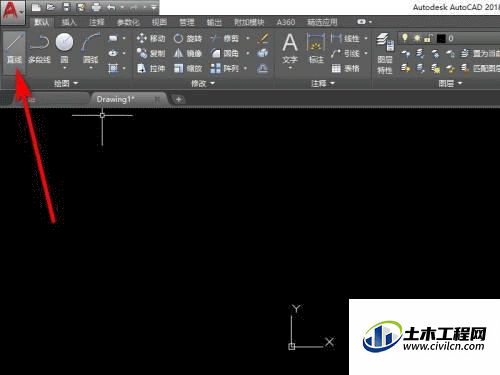Screen dimensions: 500x375
Task: Toggle layer 0 on/off lightbulb
Action: point(405,38)
